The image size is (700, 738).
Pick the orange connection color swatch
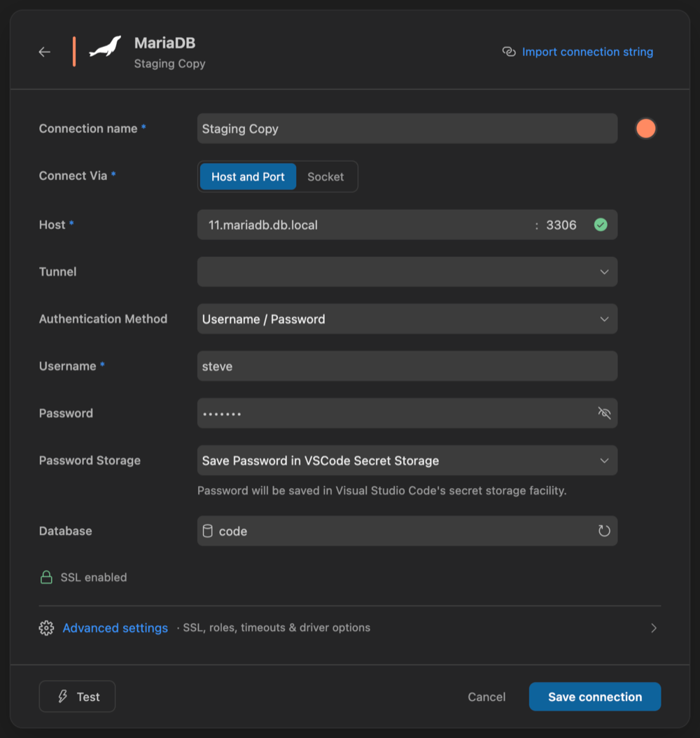pos(645,129)
